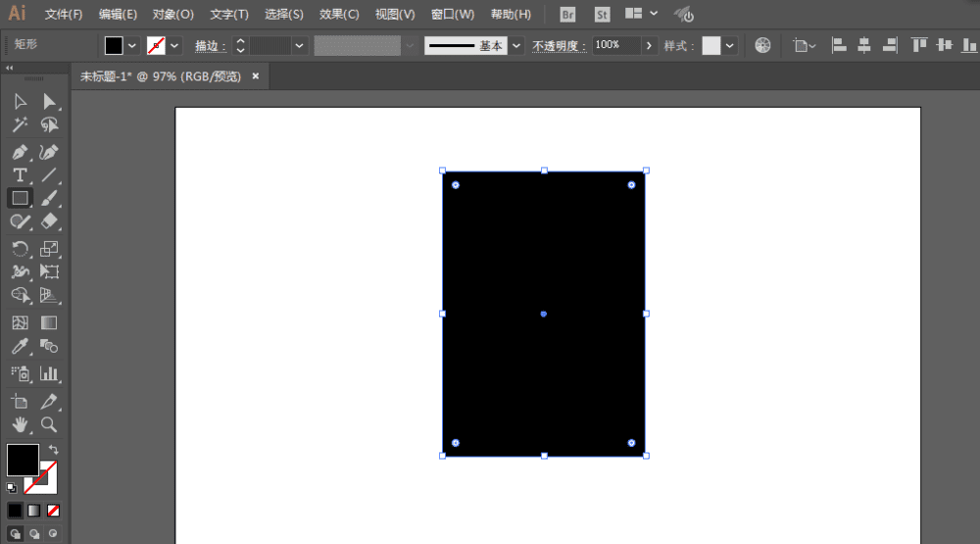
Task: Select the Pen tool
Action: pos(20,152)
